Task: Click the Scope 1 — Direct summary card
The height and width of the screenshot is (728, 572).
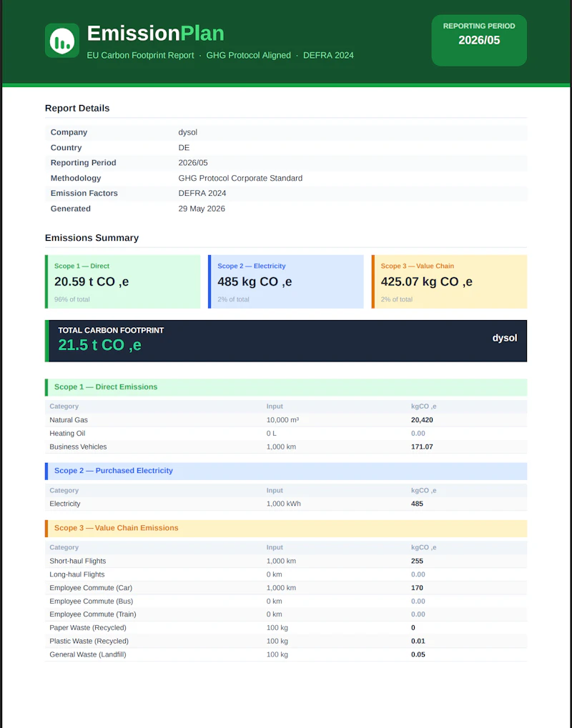Action: 123,281
